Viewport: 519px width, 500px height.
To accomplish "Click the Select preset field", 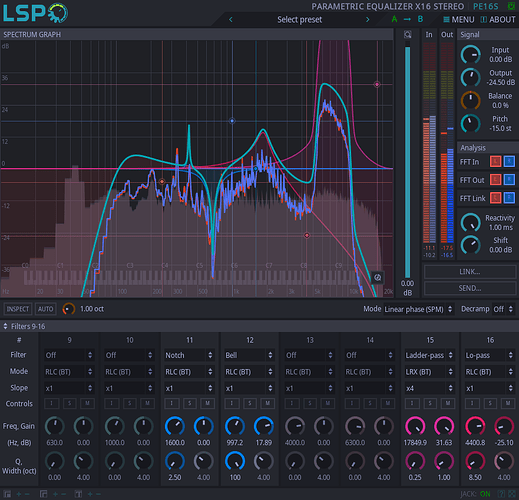I will point(299,20).
